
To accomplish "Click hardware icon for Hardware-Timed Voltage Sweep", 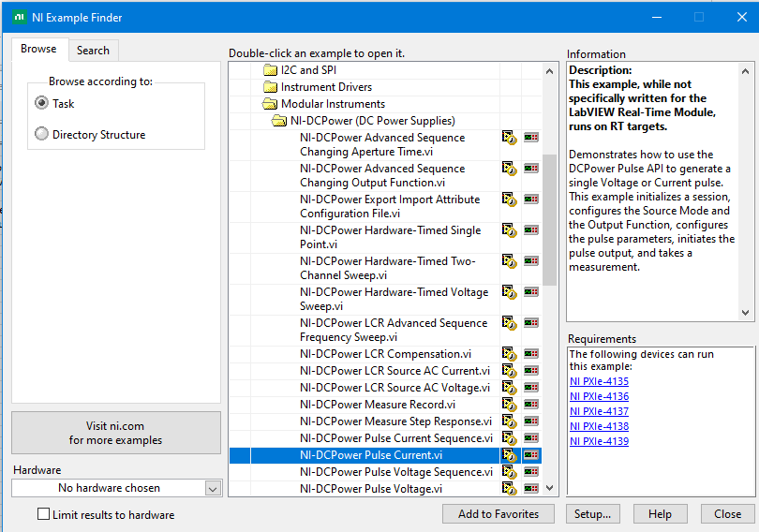I will [x=531, y=292].
